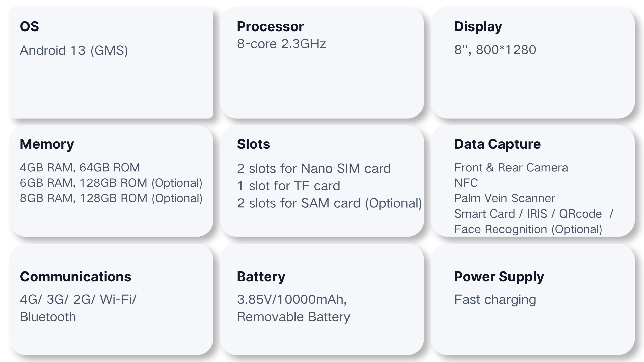Click the Display card heading

[x=478, y=26]
